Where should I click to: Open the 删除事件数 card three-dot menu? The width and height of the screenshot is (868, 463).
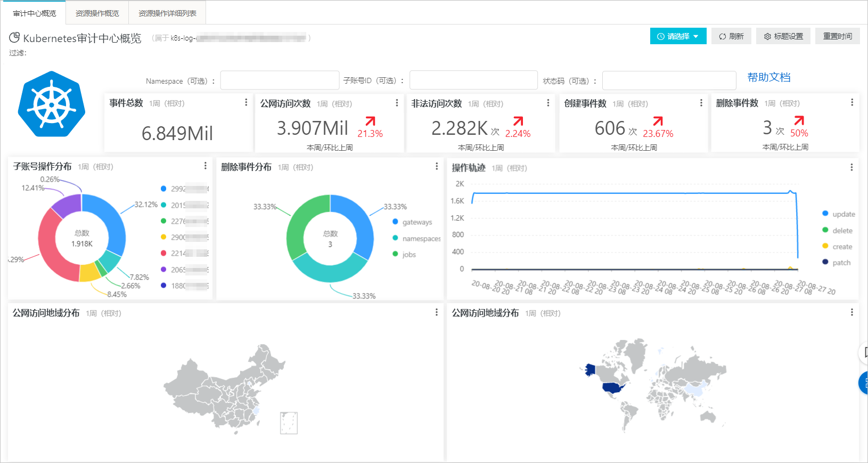[852, 102]
